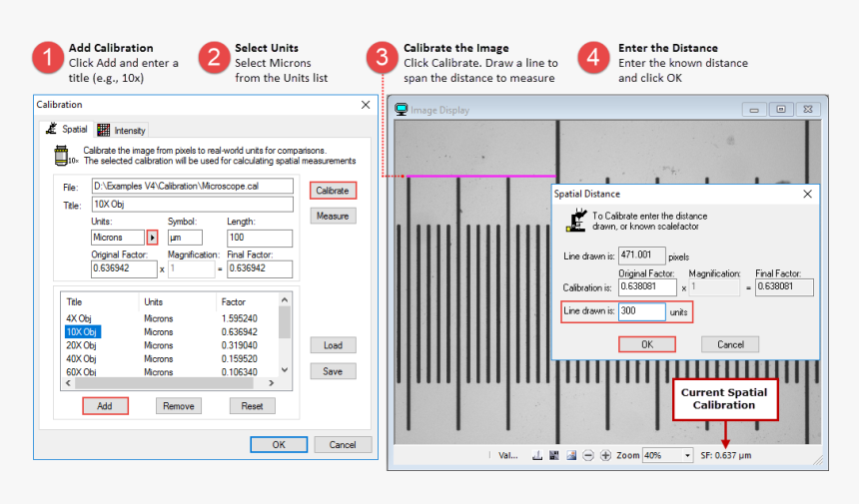Zoom out with the minus magnifier icon
The width and height of the screenshot is (859, 504).
(588, 455)
